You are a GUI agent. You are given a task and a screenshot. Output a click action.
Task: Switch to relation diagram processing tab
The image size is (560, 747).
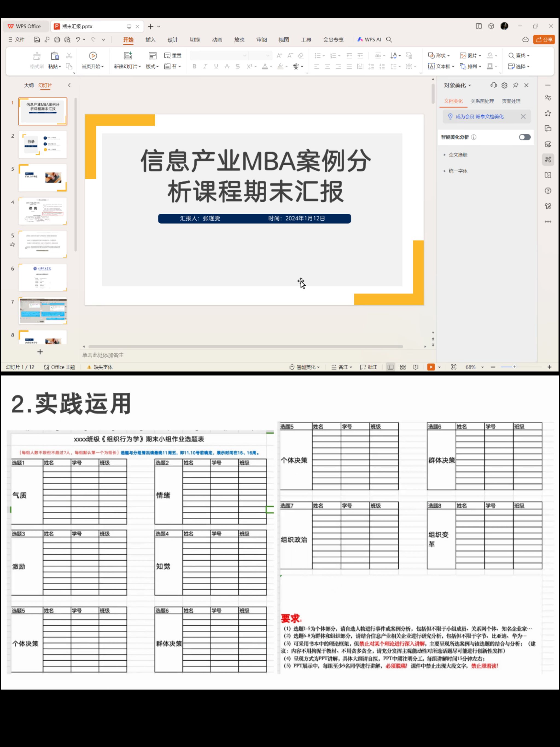482,101
